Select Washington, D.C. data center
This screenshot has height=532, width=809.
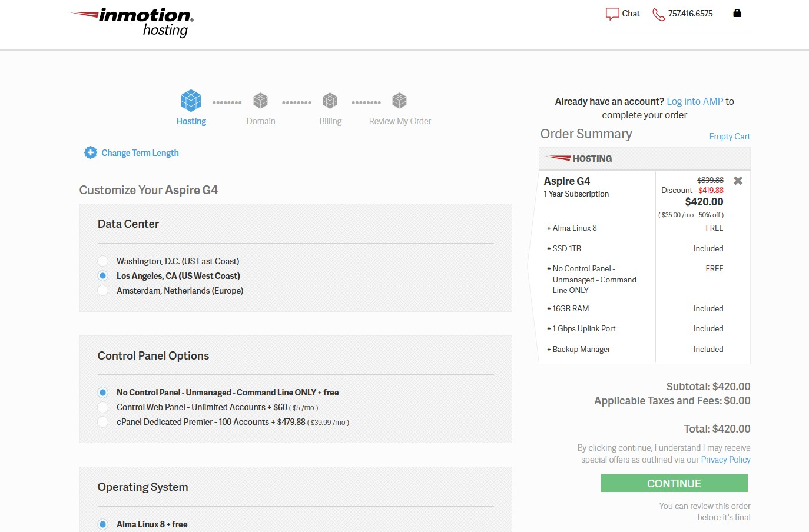102,261
